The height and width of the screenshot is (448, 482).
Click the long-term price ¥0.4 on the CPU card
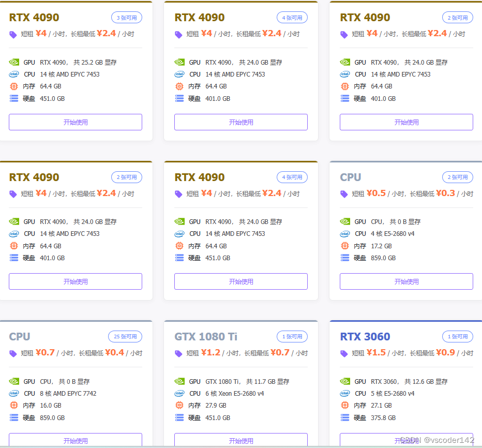coord(114,352)
